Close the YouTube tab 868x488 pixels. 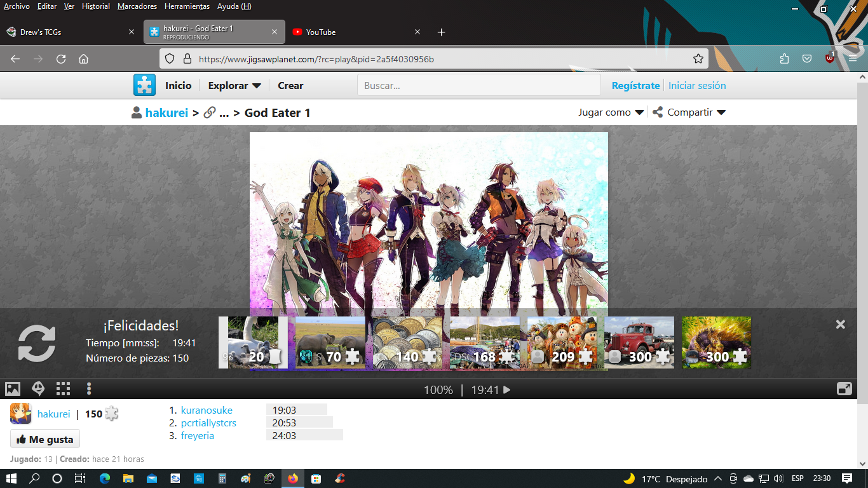tap(417, 32)
